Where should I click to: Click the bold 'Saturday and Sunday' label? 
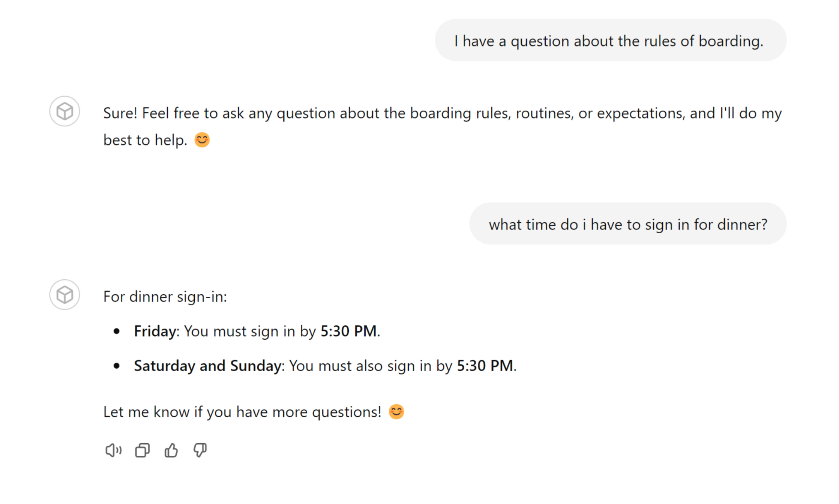[207, 366]
